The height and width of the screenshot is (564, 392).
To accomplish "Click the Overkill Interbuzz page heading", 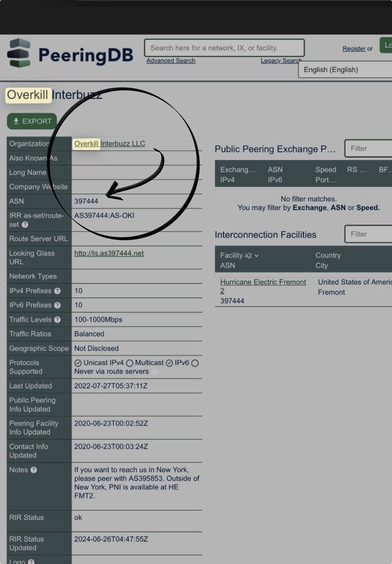I will 54,95.
